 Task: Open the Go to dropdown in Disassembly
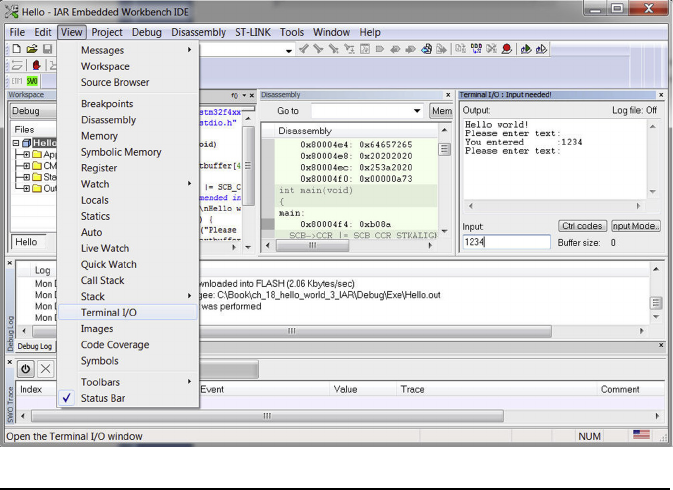tap(417, 111)
